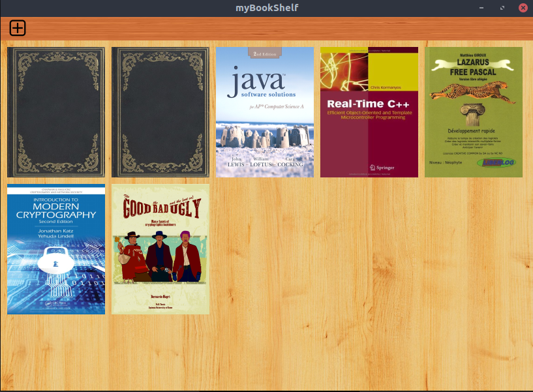Screen dimensions: 533x392
Task: Select Introduction to Modern Cryptography book
Action: click(56, 249)
